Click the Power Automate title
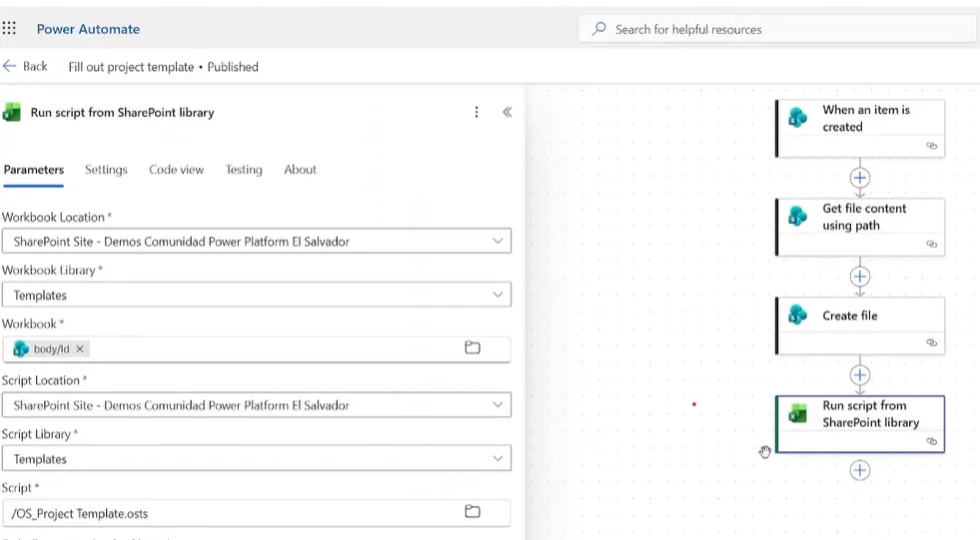980x540 pixels. pos(88,29)
